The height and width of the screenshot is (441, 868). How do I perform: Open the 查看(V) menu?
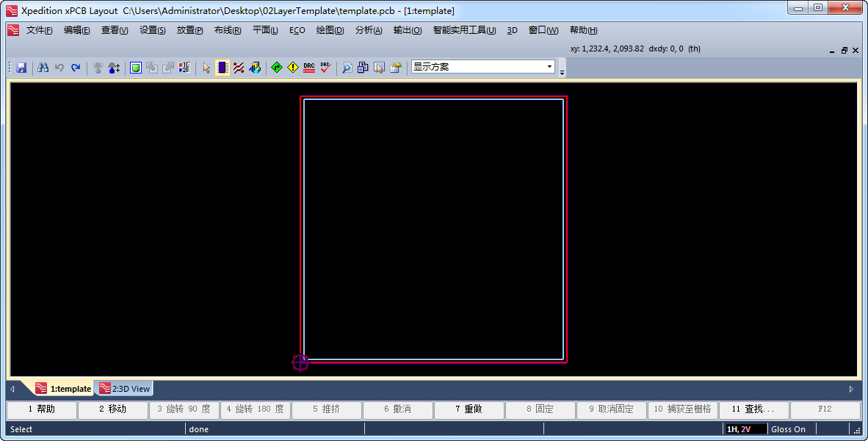pos(115,30)
